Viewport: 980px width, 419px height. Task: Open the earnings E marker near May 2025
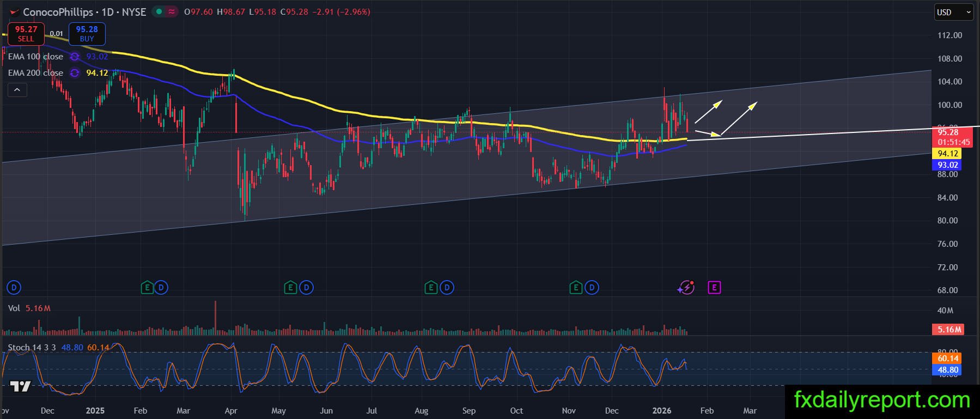[x=291, y=287]
